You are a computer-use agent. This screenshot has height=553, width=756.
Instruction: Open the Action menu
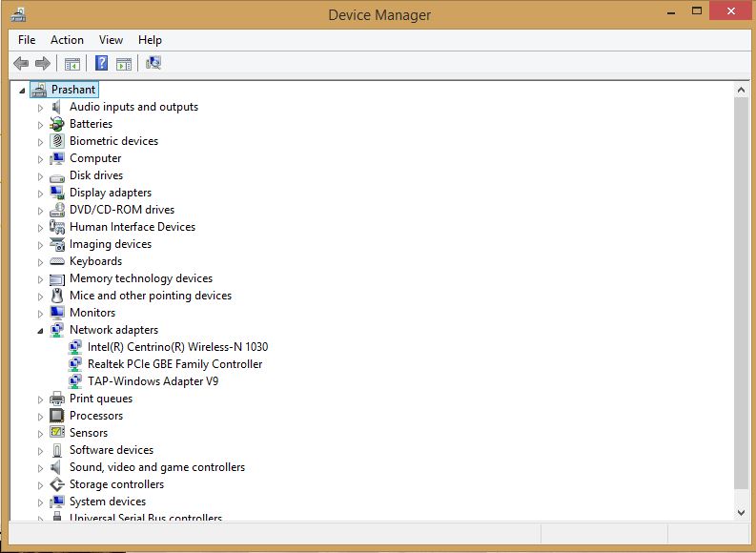[67, 40]
